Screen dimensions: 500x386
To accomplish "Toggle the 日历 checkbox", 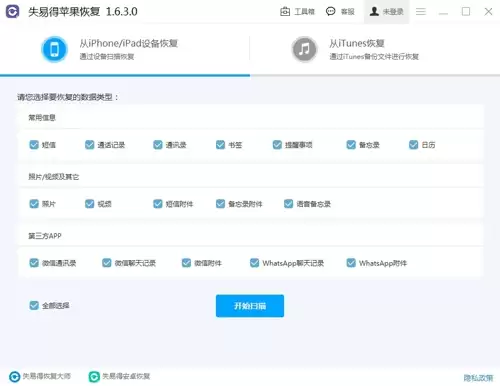I will coord(413,145).
